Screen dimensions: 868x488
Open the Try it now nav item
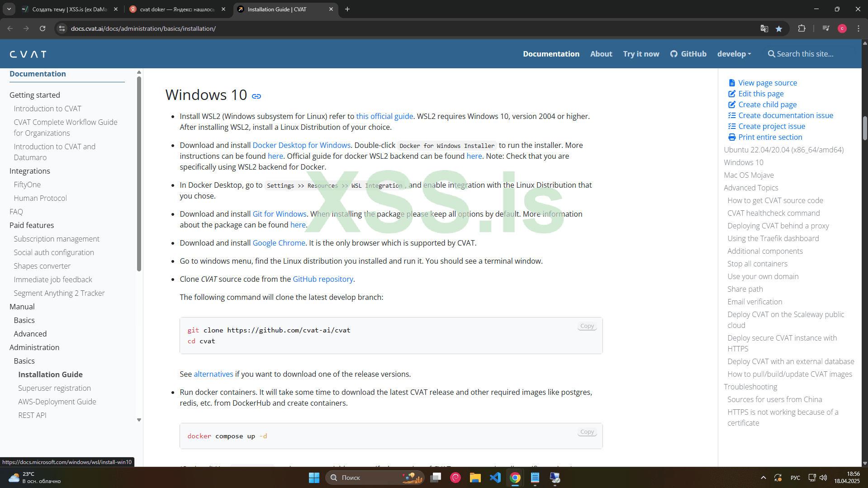641,54
